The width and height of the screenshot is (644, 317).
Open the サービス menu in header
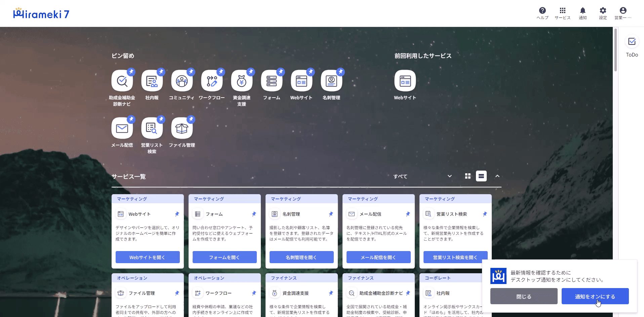click(562, 13)
